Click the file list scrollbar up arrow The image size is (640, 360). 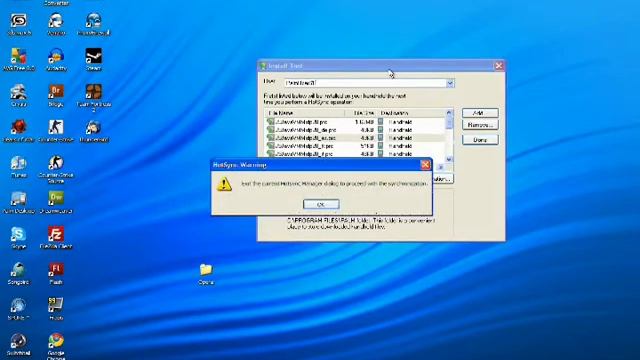(449, 113)
